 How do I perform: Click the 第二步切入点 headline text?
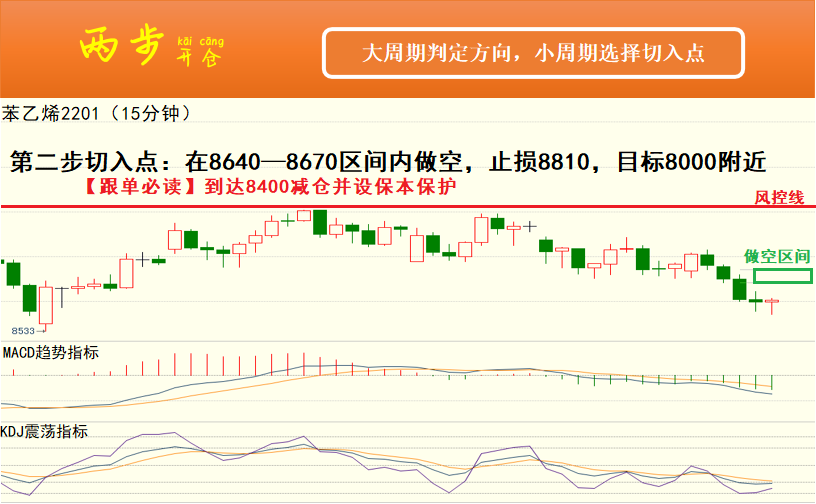click(82, 162)
